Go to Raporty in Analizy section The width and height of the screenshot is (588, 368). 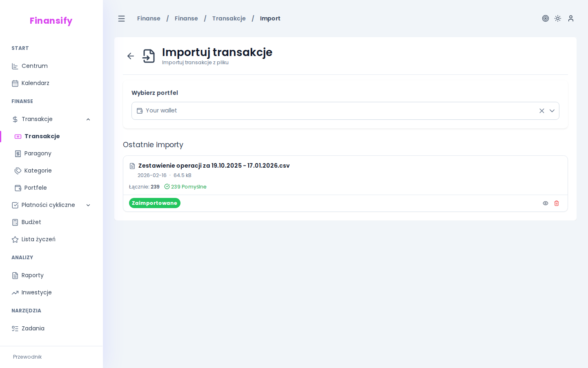(x=33, y=275)
